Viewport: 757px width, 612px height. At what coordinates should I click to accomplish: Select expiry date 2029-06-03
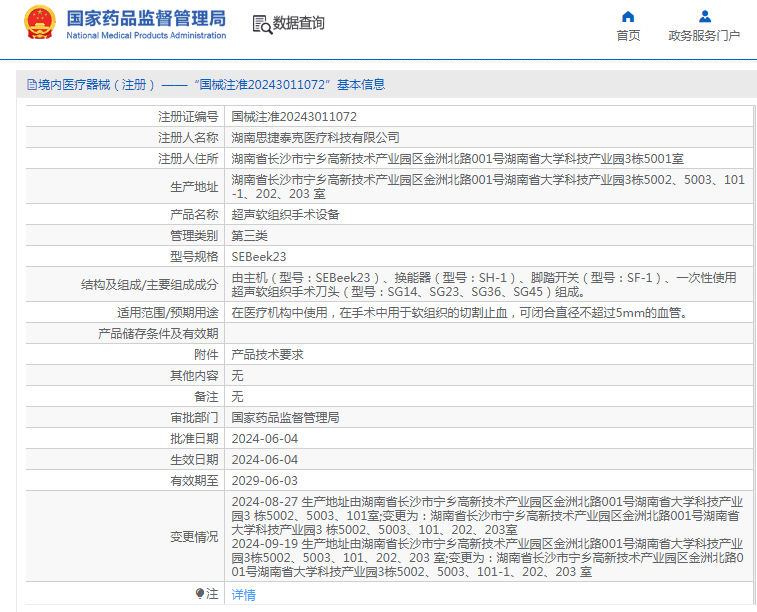point(265,481)
